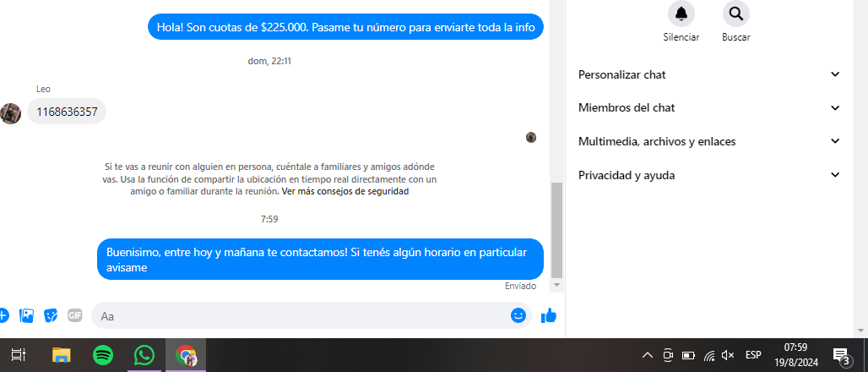The width and height of the screenshot is (868, 372).
Task: Click Leo's profile picture thumbnail
Action: pyautogui.click(x=10, y=113)
